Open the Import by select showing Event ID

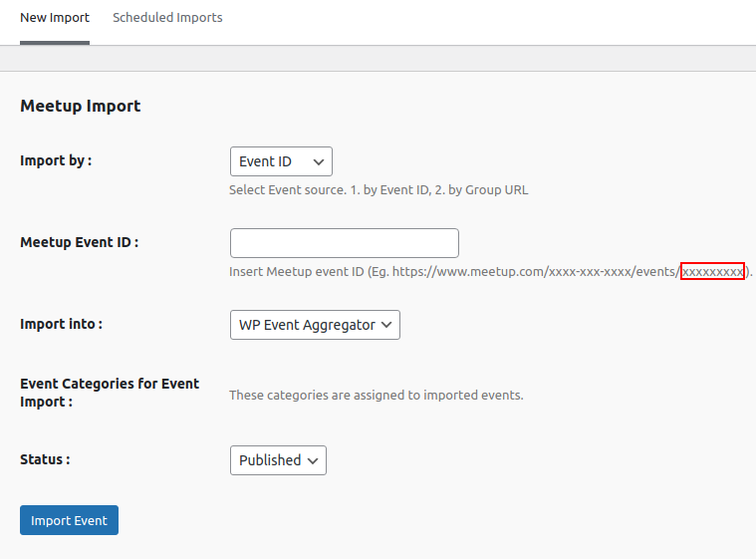tap(280, 161)
